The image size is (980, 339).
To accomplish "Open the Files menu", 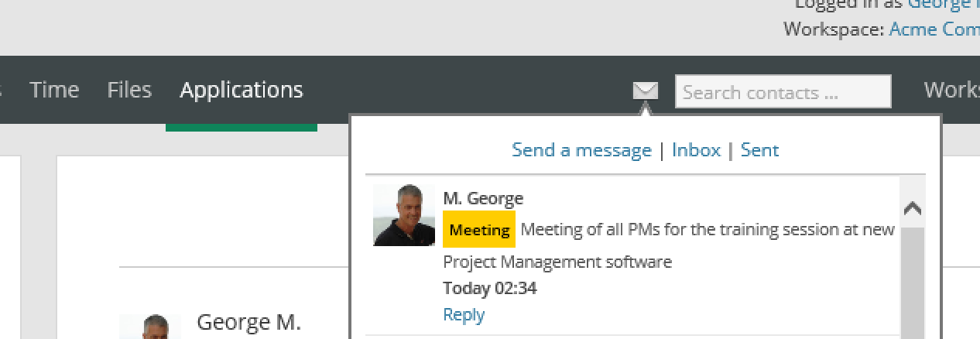I will tap(129, 90).
